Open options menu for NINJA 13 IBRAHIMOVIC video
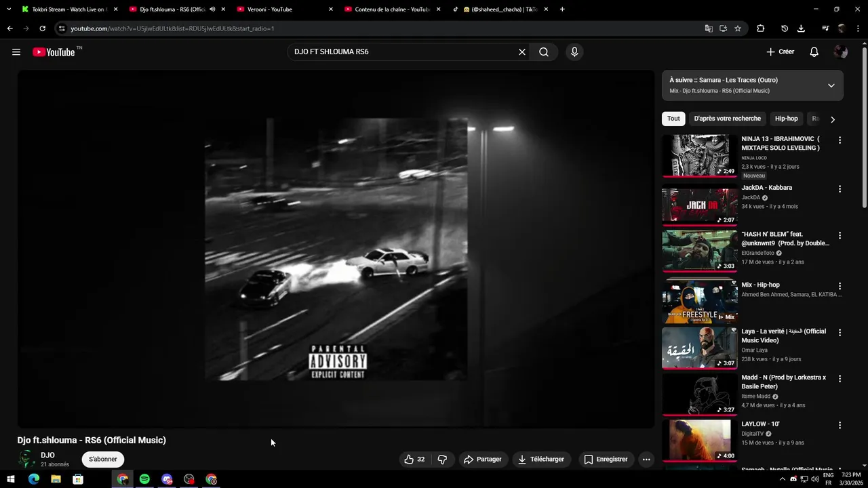Viewport: 868px width, 488px height. [840, 140]
